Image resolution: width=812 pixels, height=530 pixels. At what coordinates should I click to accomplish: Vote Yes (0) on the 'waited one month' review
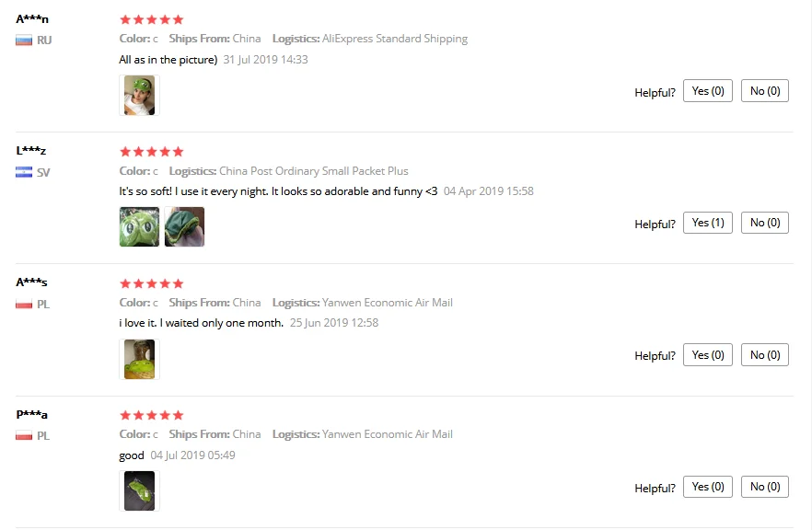tap(708, 355)
